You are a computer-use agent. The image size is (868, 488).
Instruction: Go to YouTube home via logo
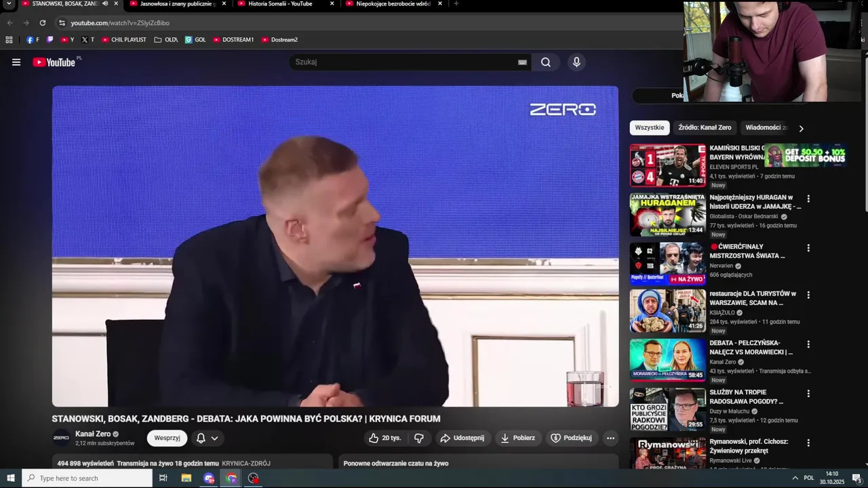pos(53,62)
